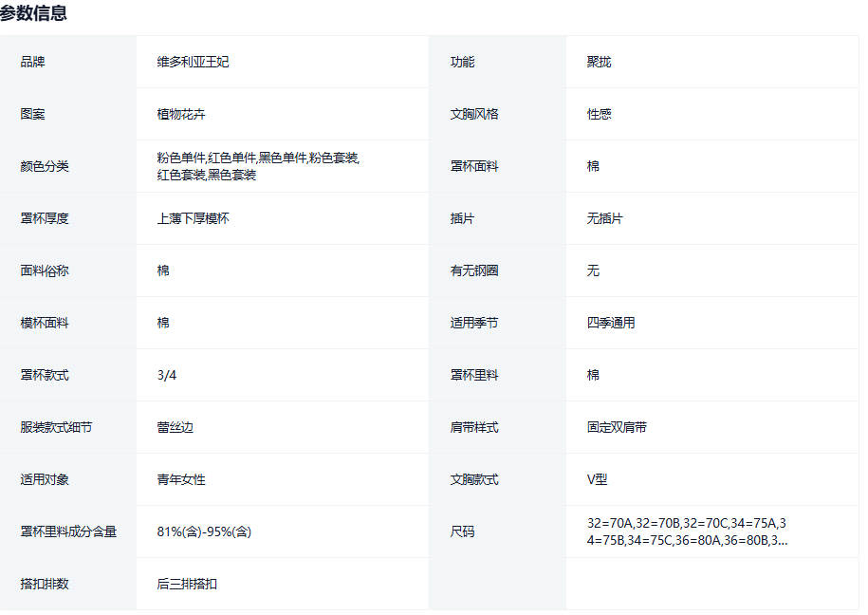Image resolution: width=868 pixels, height=615 pixels.
Task: Click the 81%(含)-95%(含) content value
Action: tap(204, 531)
